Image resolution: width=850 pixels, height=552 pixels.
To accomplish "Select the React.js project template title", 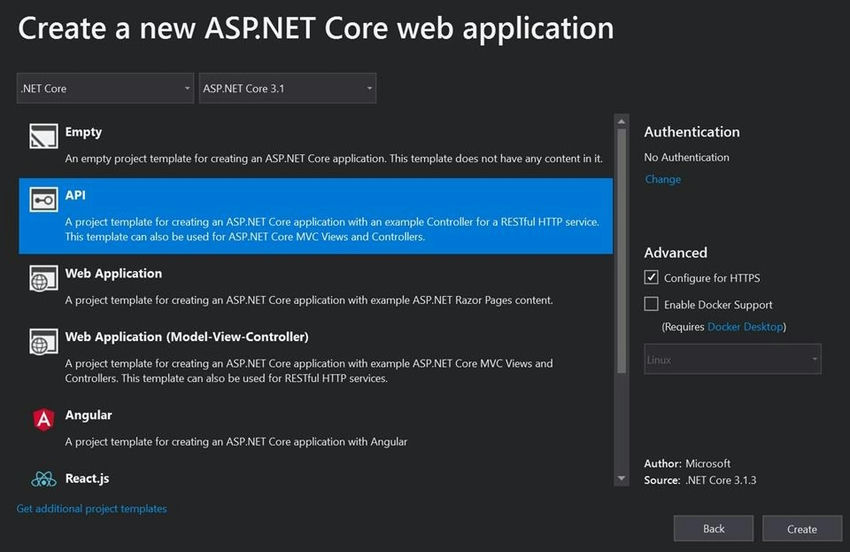I will point(87,478).
